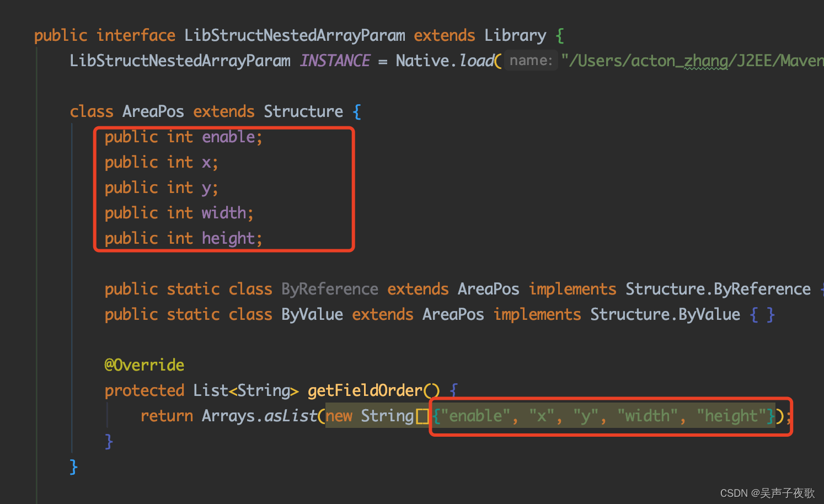Screen dimensions: 824x504
Task: Click closing brace of getFieldOrder method
Action: pos(109,441)
